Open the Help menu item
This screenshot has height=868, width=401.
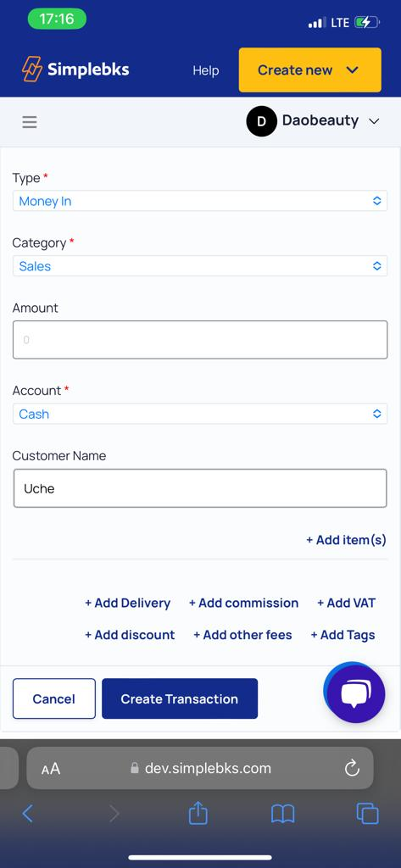coord(205,70)
